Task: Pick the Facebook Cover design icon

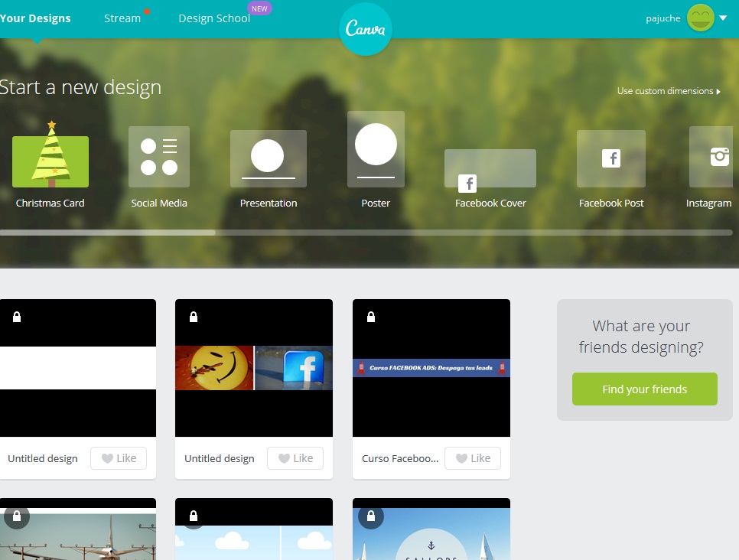Action: [x=490, y=170]
